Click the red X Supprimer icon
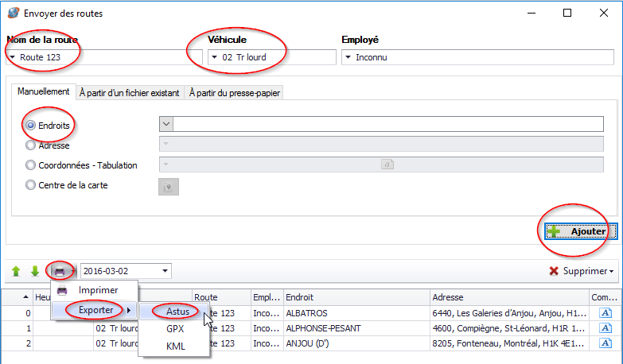623x364 pixels. click(x=554, y=271)
